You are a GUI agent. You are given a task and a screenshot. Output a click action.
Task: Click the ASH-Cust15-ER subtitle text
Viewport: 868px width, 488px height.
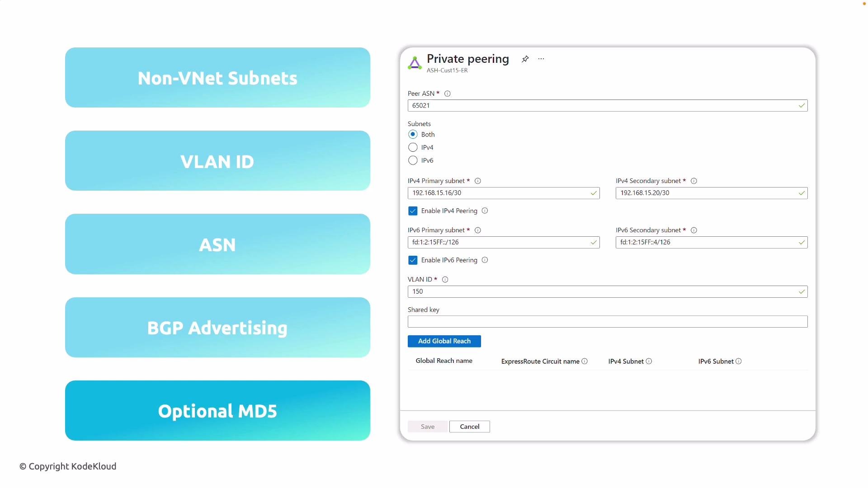(x=447, y=70)
